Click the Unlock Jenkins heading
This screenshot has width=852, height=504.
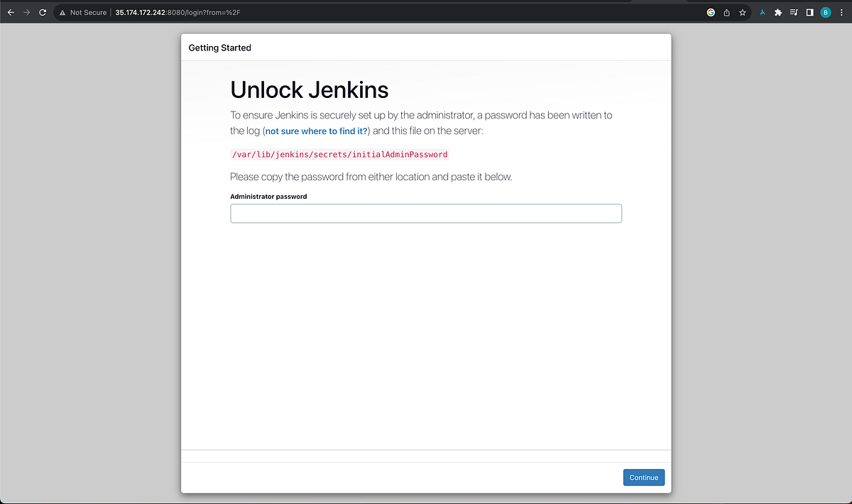coord(309,89)
